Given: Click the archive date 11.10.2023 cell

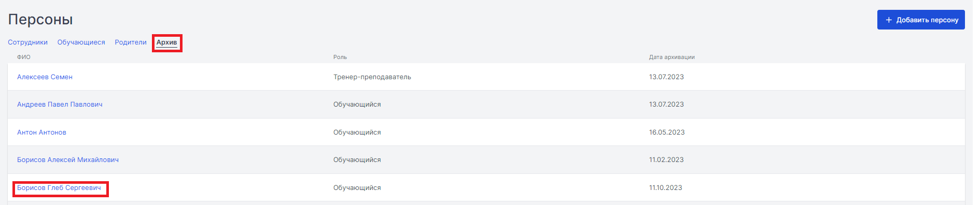Looking at the screenshot, I should coord(666,188).
